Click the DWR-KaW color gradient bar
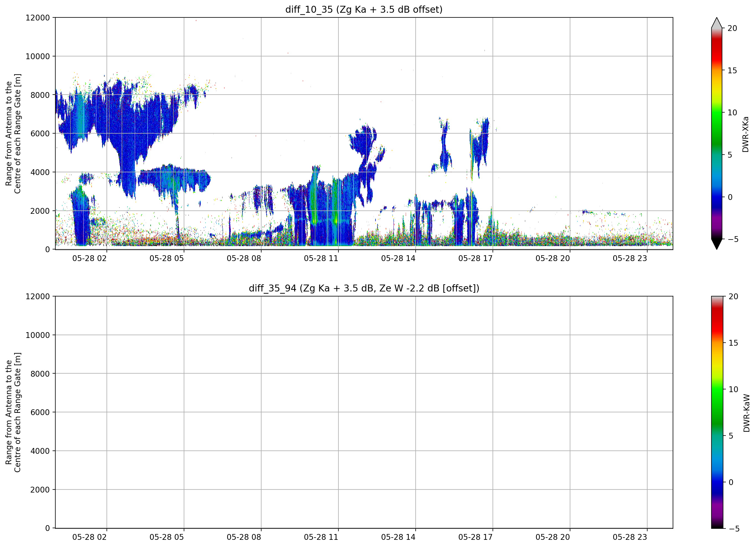The width and height of the screenshot is (756, 547). 717,412
